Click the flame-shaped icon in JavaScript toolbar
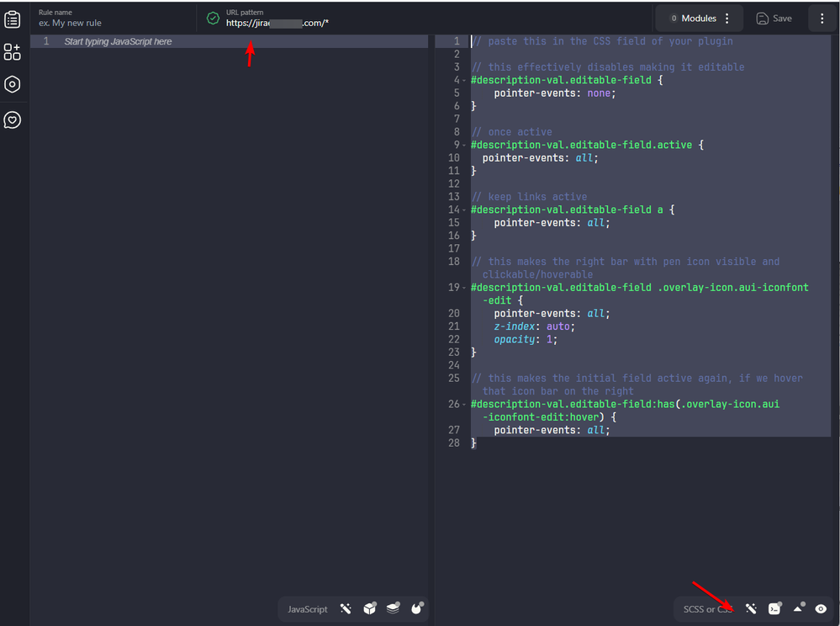The height and width of the screenshot is (626, 840). tap(417, 608)
